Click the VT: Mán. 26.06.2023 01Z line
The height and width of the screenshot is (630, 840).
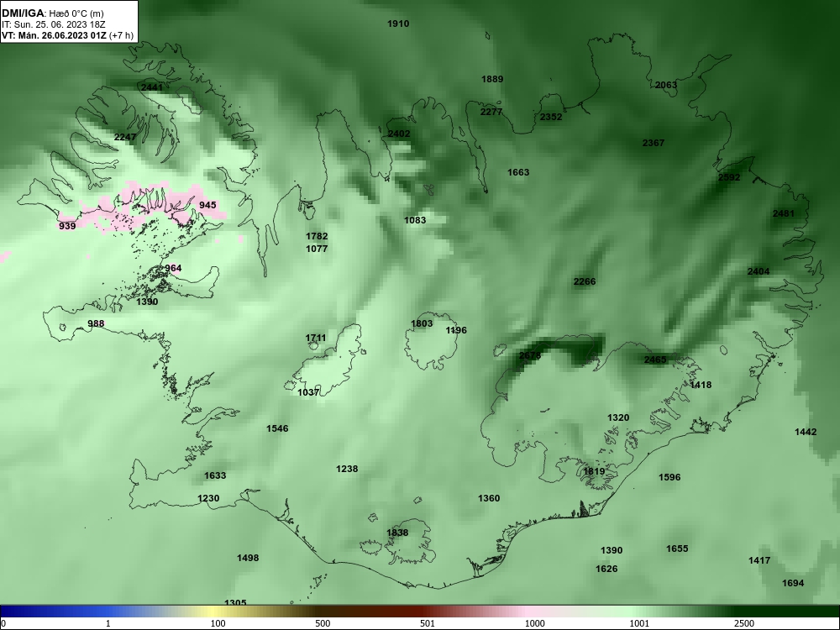[x=67, y=36]
